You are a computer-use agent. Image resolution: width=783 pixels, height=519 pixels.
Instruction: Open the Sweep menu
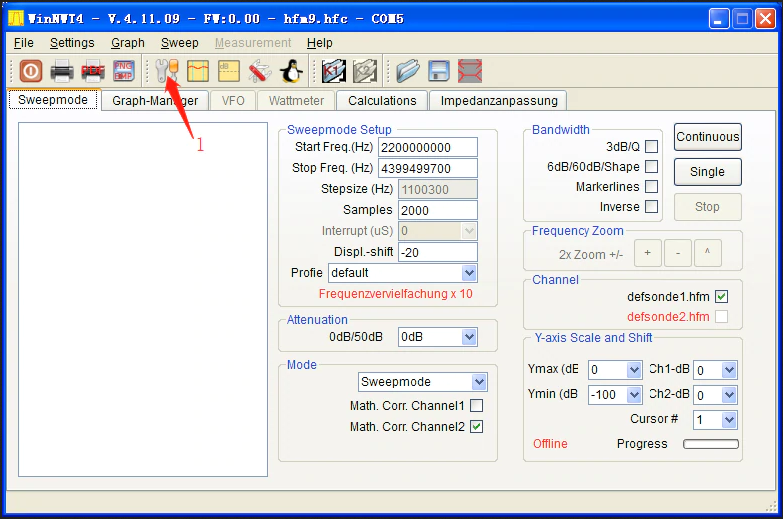click(x=180, y=43)
